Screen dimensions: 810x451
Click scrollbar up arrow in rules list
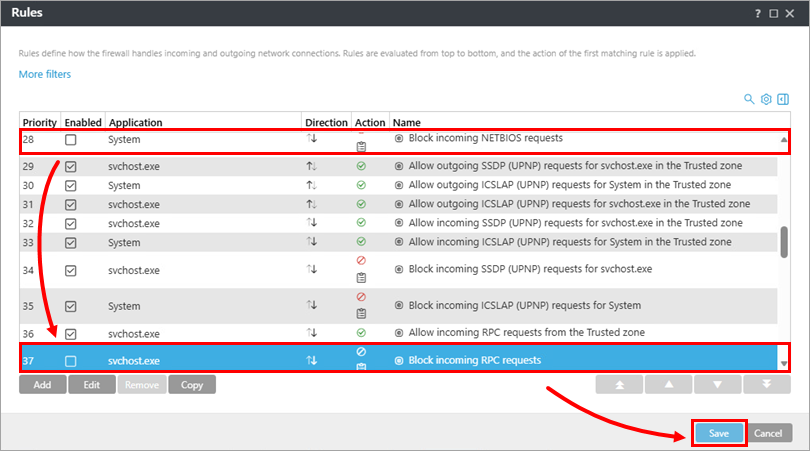click(x=784, y=139)
